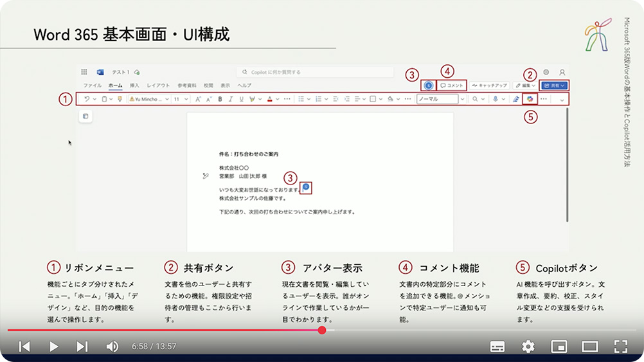
Task: Open the app launcher grid icon
Action: tap(84, 72)
